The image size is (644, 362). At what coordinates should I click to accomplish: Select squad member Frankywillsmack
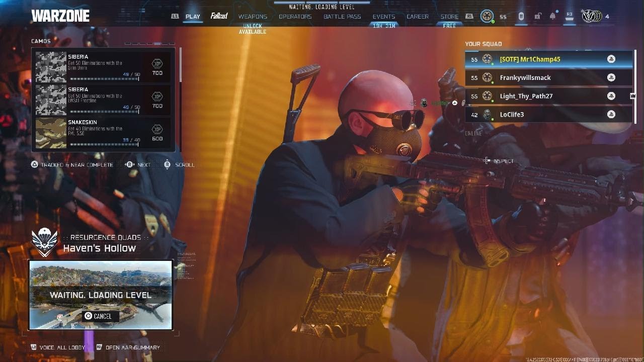[548, 77]
